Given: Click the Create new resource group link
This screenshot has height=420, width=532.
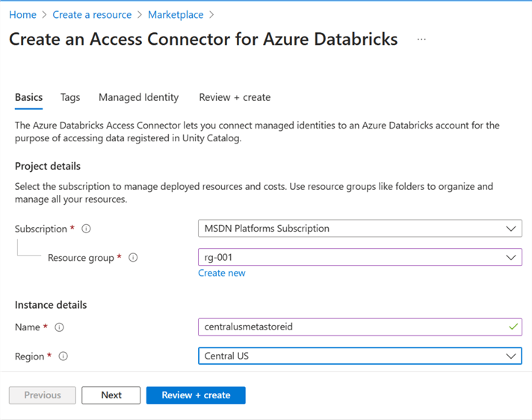Looking at the screenshot, I should pyautogui.click(x=222, y=273).
